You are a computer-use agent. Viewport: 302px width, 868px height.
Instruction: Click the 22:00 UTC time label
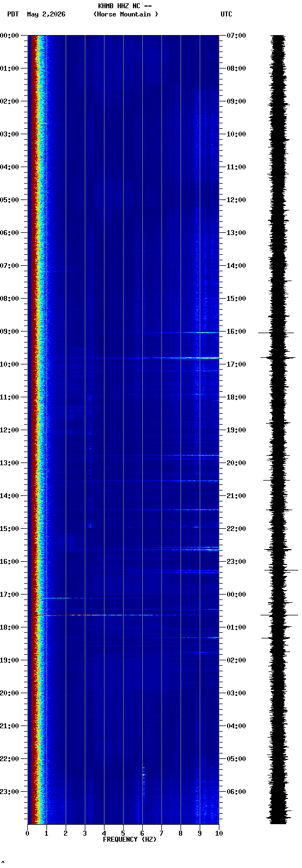[236, 529]
